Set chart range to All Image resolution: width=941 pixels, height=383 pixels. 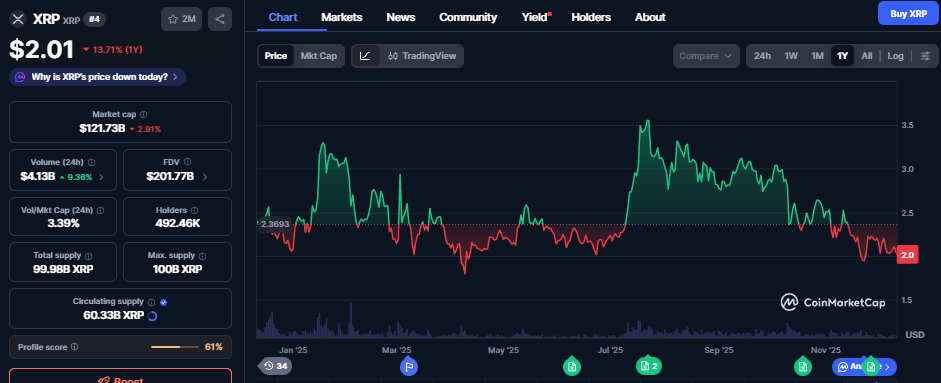click(x=867, y=56)
